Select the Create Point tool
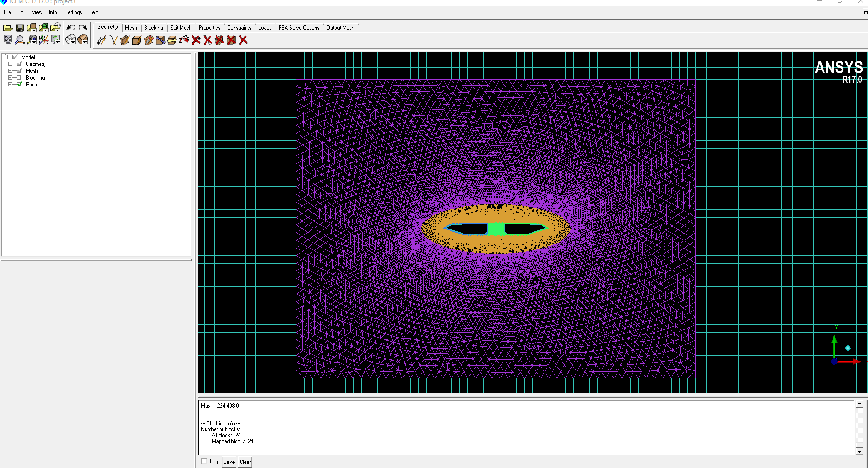The width and height of the screenshot is (868, 468). [101, 40]
